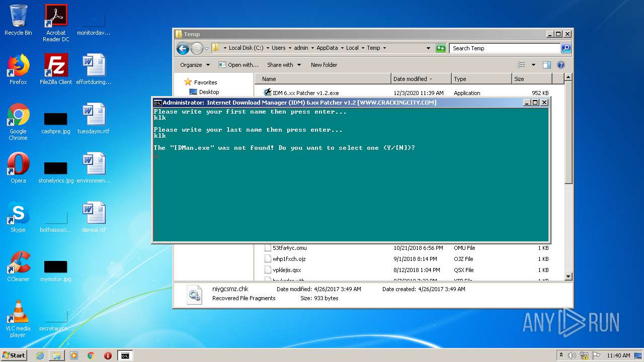
Task: Open Internet Explorer from taskbar
Action: pos(40,355)
